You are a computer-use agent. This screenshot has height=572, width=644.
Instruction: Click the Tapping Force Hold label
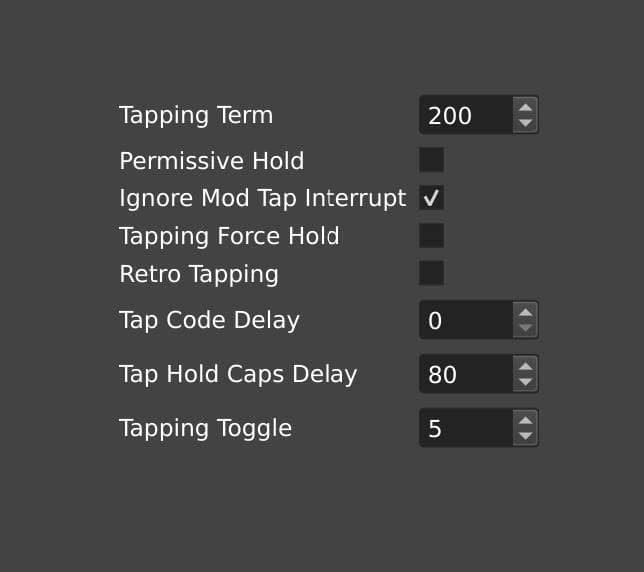click(229, 236)
